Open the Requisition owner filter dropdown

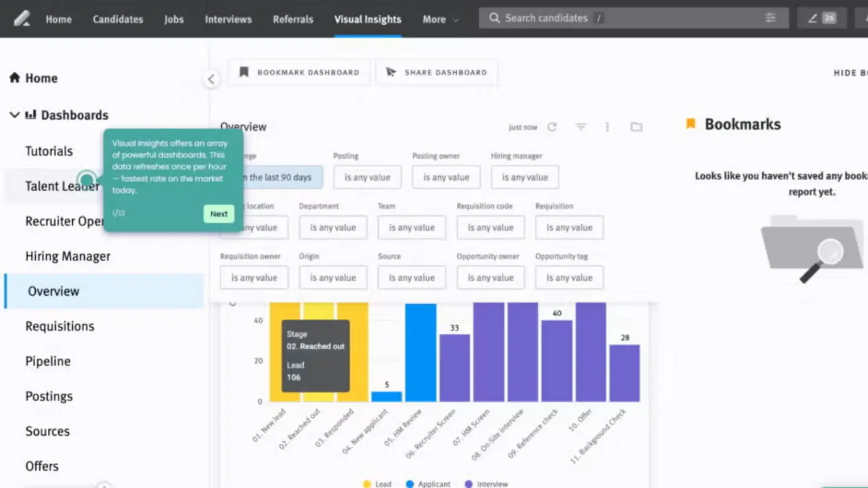(254, 278)
